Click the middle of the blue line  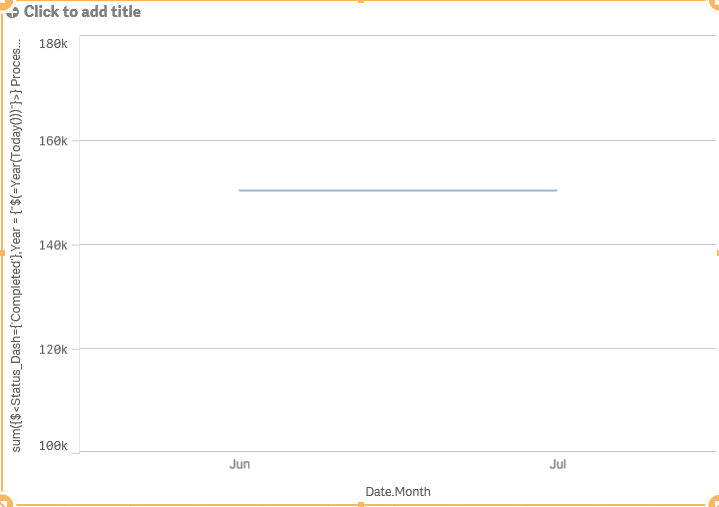click(398, 190)
